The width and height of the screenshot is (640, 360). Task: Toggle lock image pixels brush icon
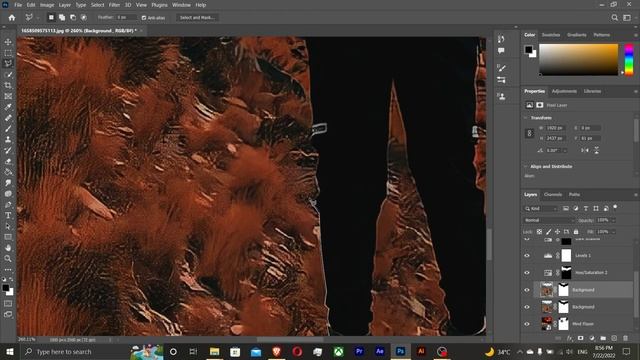click(x=549, y=232)
